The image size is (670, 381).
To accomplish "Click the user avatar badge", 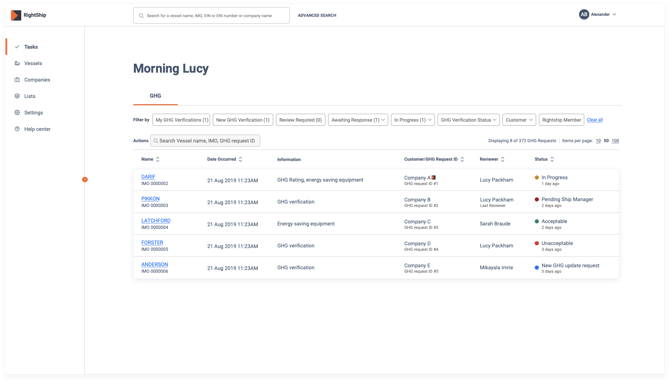I will [584, 15].
